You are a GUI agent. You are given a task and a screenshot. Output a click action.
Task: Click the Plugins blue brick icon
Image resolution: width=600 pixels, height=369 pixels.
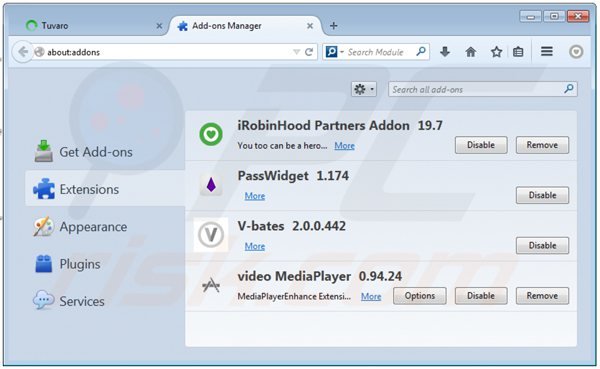click(x=44, y=264)
